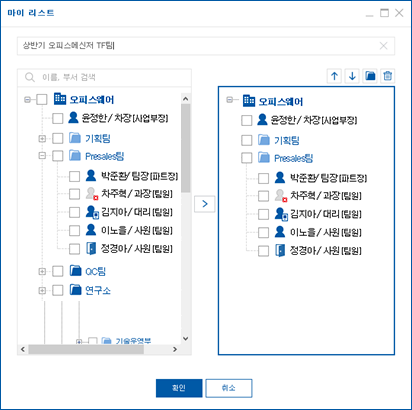The width and height of the screenshot is (412, 410).
Task: Check 윤정한 checkbox in left tree
Action: click(x=58, y=118)
